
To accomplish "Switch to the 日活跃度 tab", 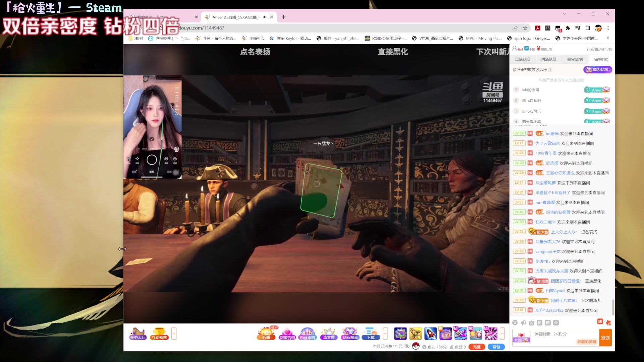I will 523,59.
